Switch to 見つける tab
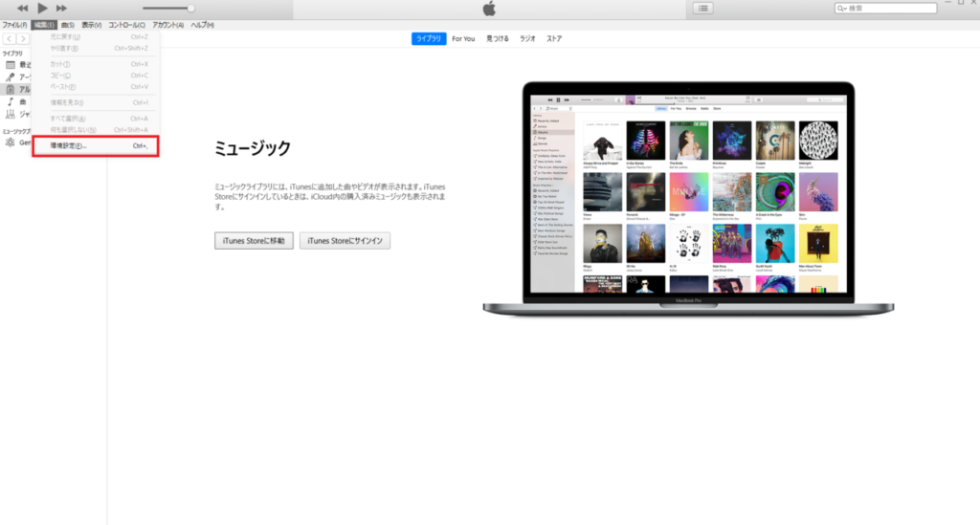This screenshot has width=980, height=525. tap(498, 38)
